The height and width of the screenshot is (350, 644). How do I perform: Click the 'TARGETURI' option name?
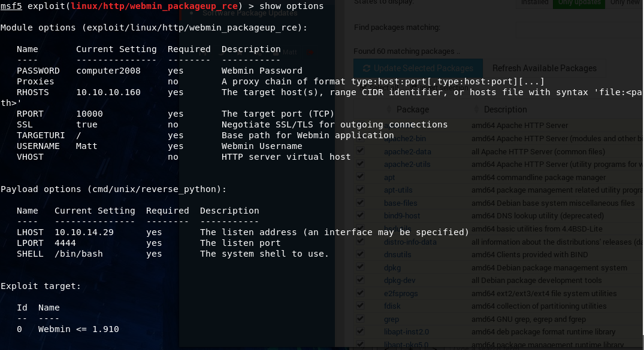[41, 135]
